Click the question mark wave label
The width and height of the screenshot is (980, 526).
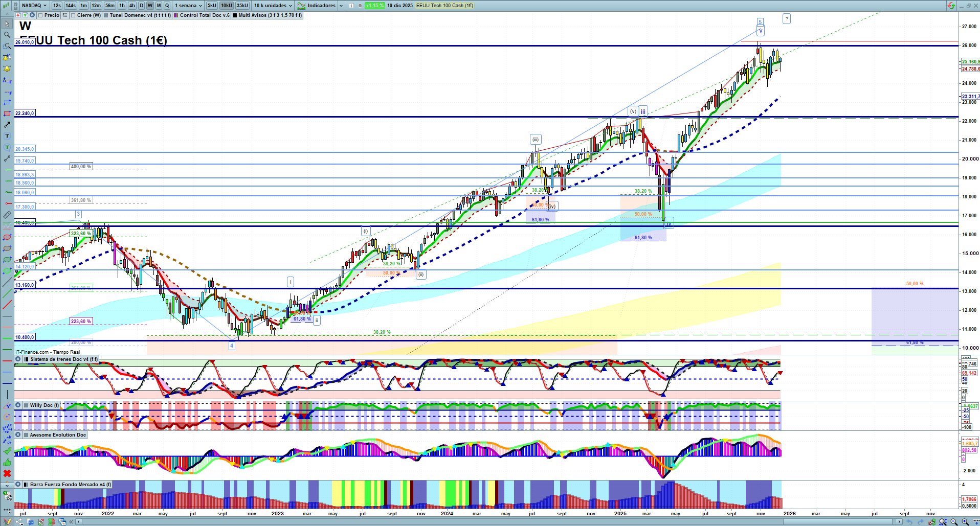[x=787, y=19]
